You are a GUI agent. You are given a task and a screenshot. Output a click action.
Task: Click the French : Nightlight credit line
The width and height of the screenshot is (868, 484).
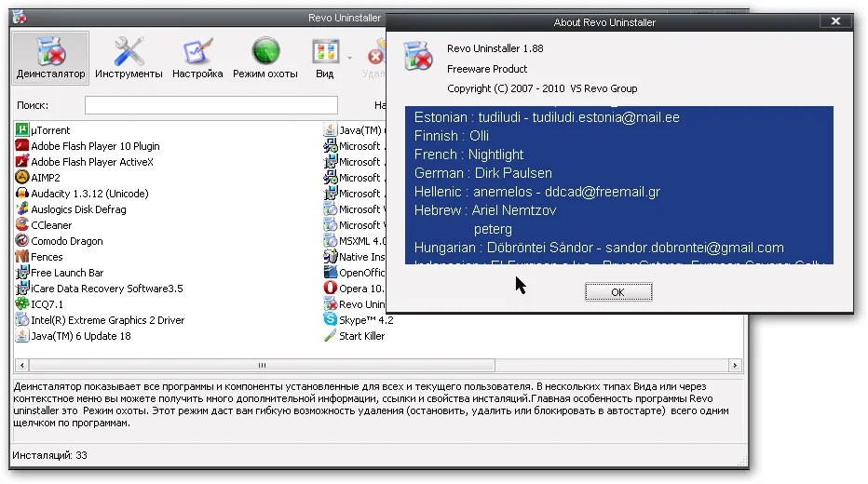click(x=468, y=155)
